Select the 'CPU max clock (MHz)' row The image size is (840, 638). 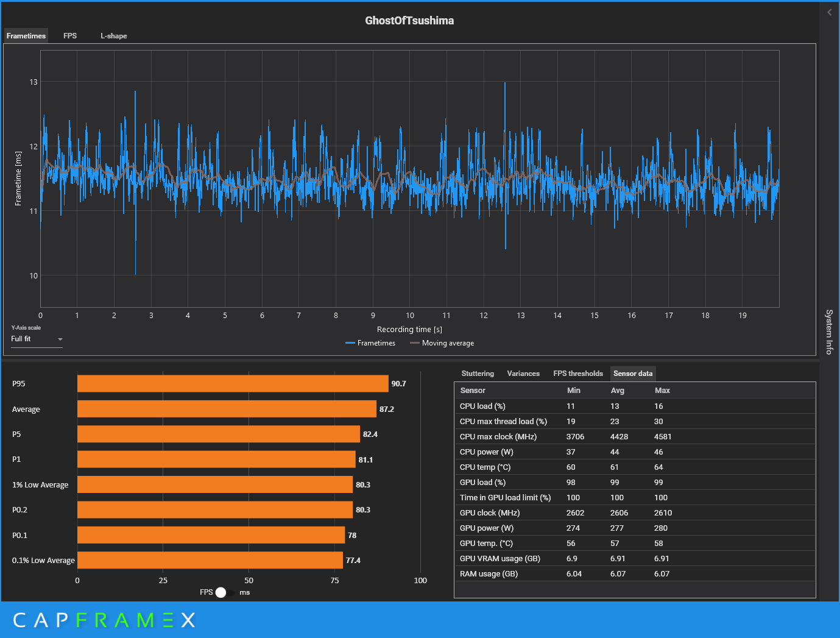pyautogui.click(x=634, y=436)
